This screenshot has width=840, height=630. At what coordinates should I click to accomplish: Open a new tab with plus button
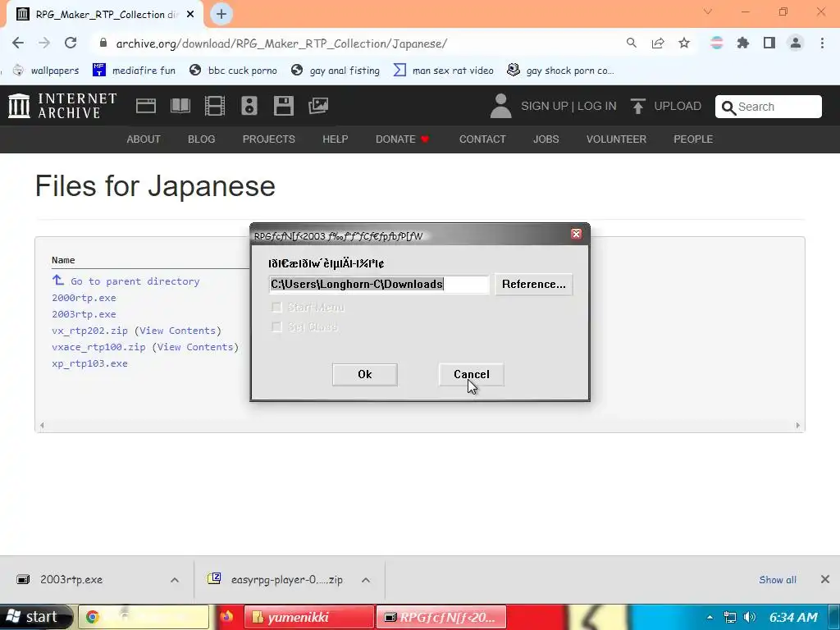click(221, 14)
